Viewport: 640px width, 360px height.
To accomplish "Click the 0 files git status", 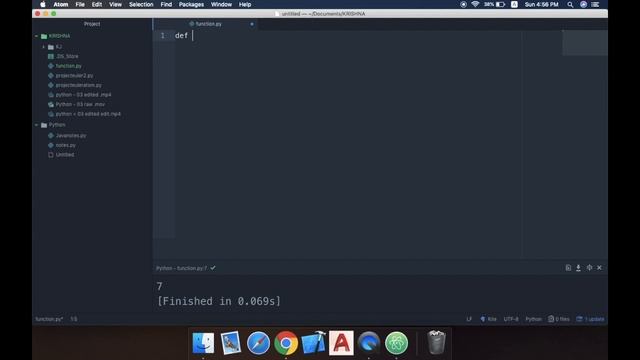I will 559,319.
